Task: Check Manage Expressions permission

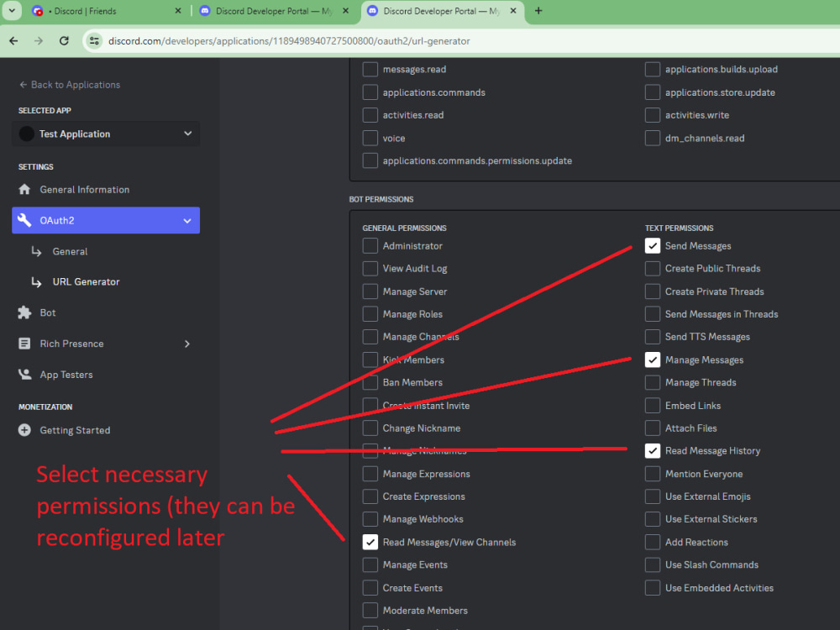Action: click(x=370, y=474)
